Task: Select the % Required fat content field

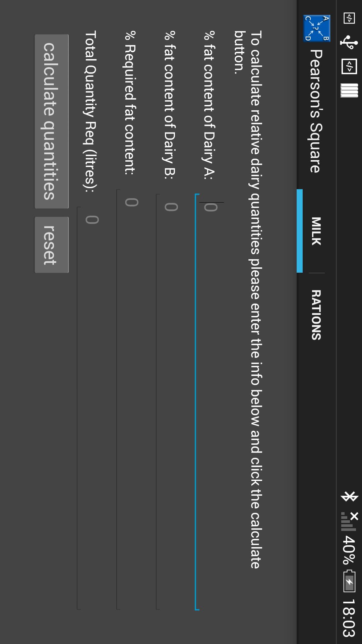Action: coord(131,399)
